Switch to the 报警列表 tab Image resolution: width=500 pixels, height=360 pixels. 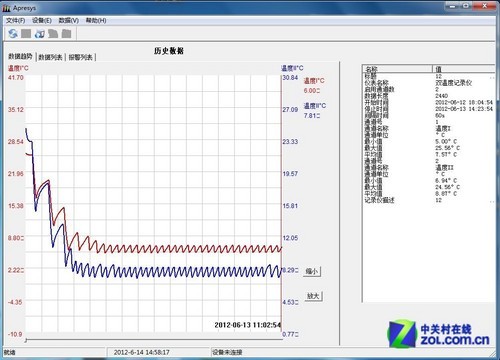(x=80, y=57)
